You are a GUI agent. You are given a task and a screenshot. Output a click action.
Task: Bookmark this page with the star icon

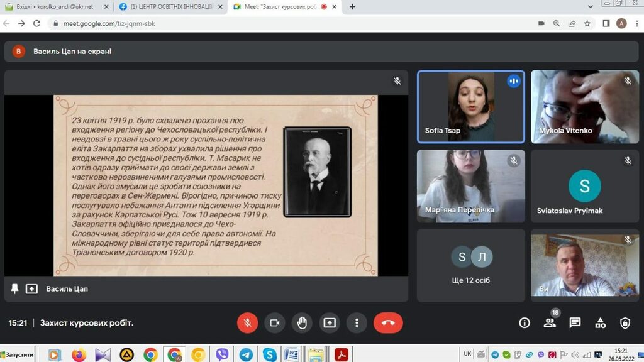click(587, 23)
